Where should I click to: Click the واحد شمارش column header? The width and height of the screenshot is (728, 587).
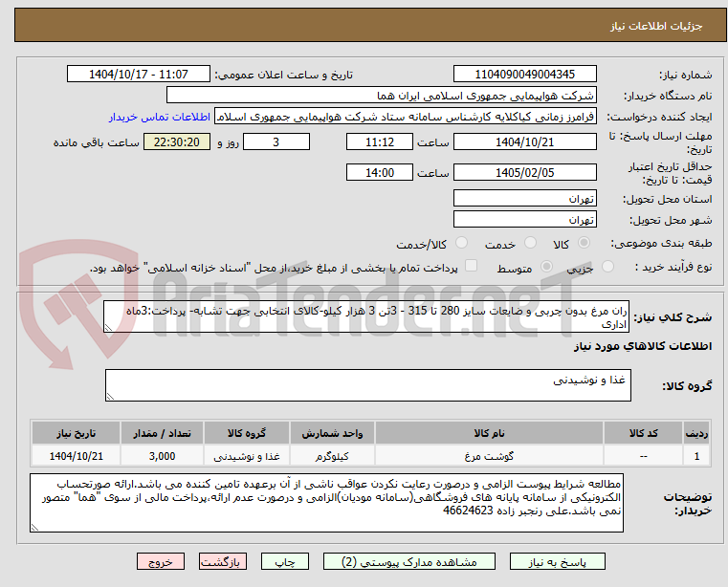point(332,433)
